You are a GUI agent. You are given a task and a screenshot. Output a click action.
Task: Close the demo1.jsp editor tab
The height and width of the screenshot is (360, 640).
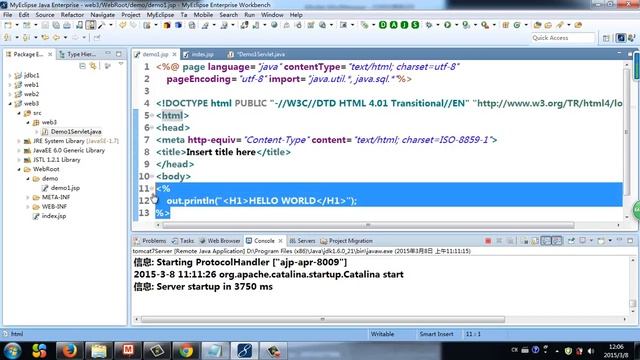click(174, 54)
